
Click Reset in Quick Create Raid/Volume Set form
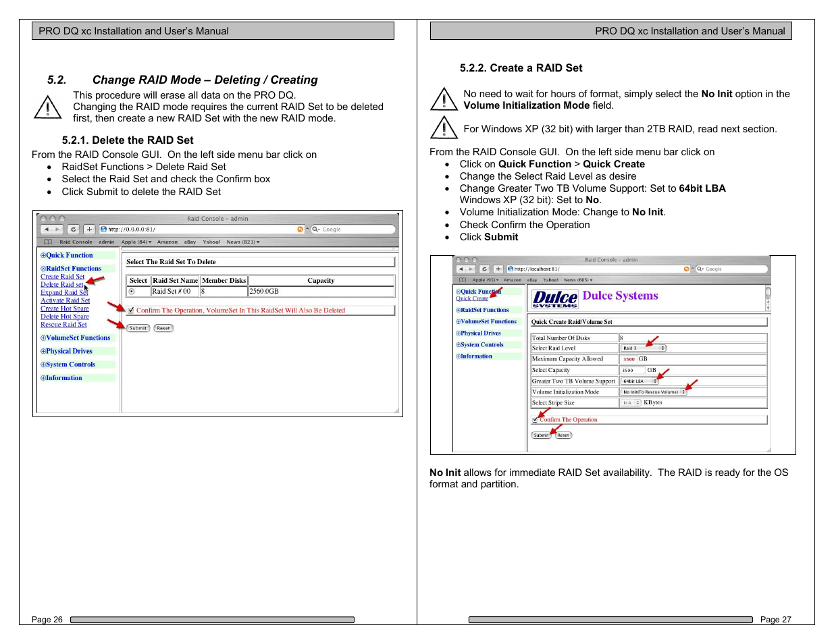563,436
